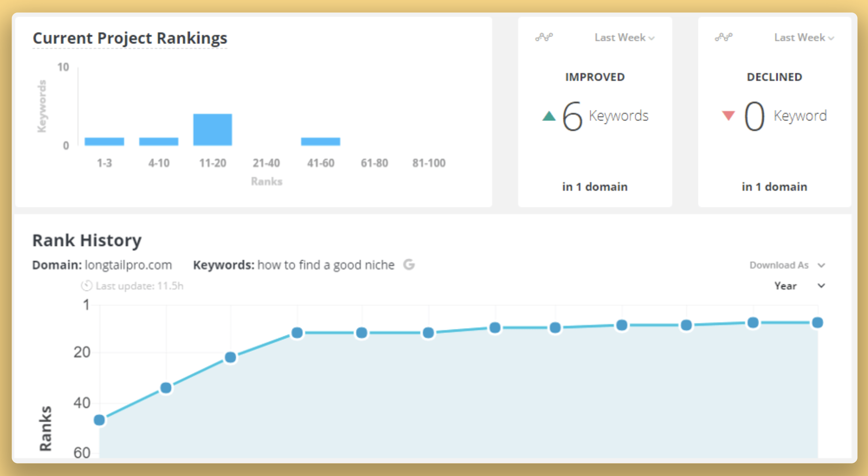
Task: Select the 1-3 rank bar in the chart
Action: (x=104, y=141)
